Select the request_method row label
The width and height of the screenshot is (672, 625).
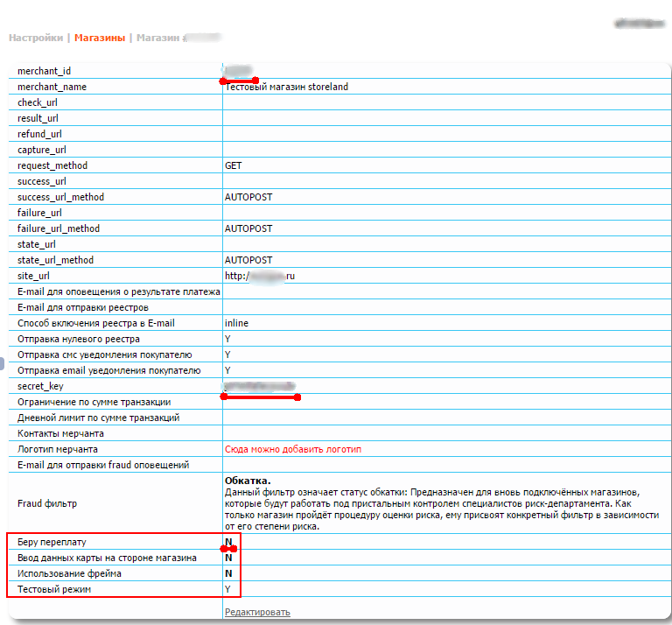pyautogui.click(x=52, y=165)
